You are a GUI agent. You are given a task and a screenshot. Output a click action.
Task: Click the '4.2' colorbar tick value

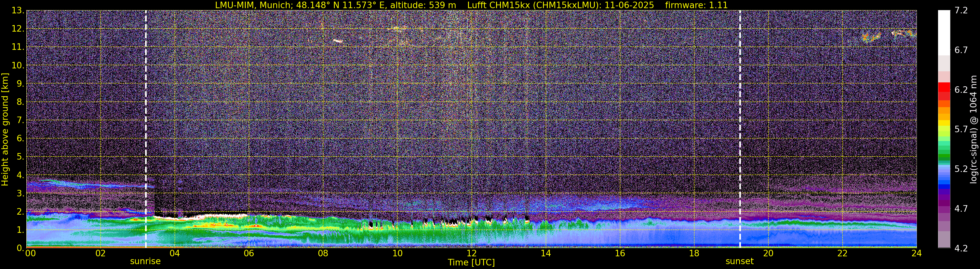click(x=961, y=248)
